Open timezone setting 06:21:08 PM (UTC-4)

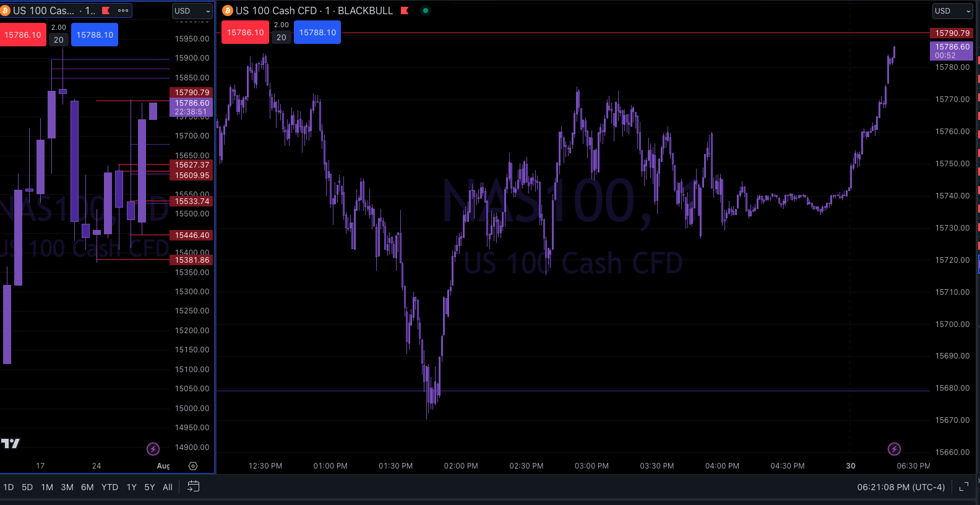point(901,487)
